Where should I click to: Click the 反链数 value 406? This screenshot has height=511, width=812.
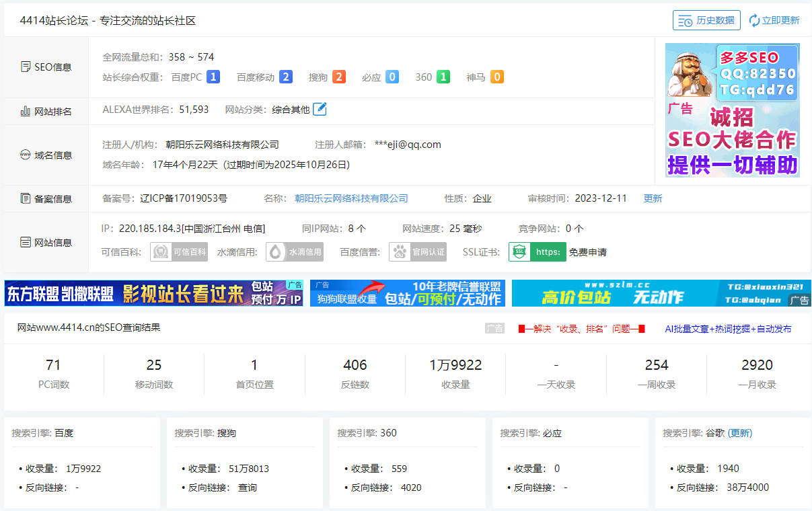355,365
